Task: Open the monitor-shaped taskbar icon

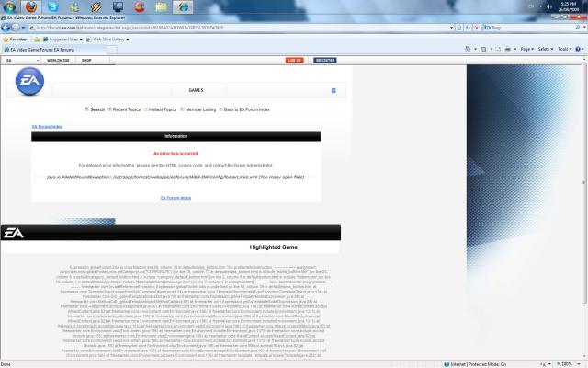Action: pos(118,6)
